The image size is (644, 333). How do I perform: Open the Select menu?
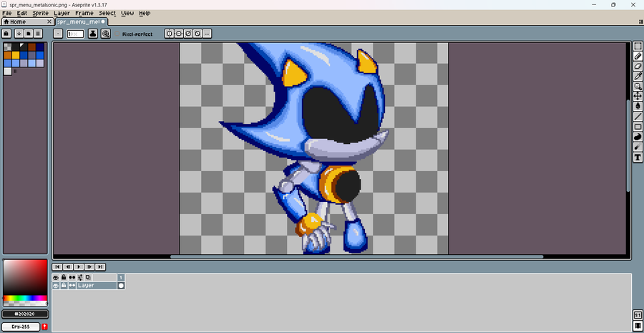[107, 13]
